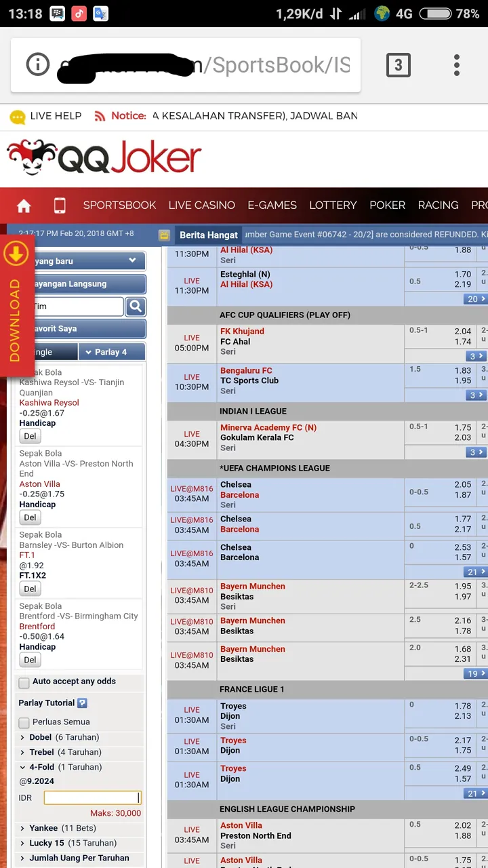
Task: Click the Berita Hangat label
Action: [209, 235]
